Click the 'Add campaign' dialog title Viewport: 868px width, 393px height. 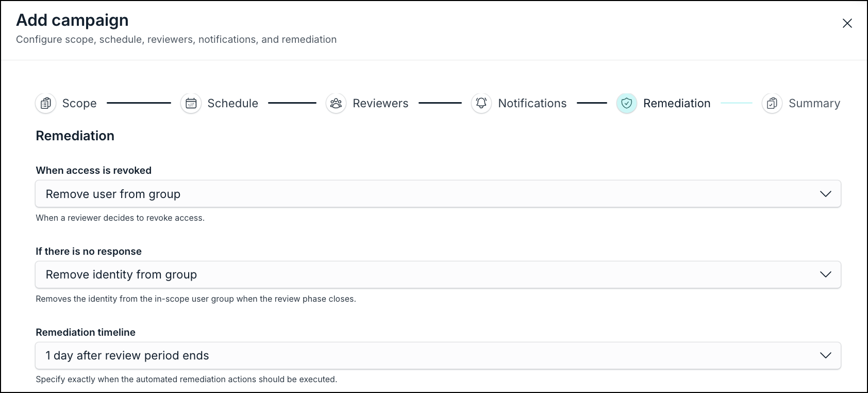73,20
